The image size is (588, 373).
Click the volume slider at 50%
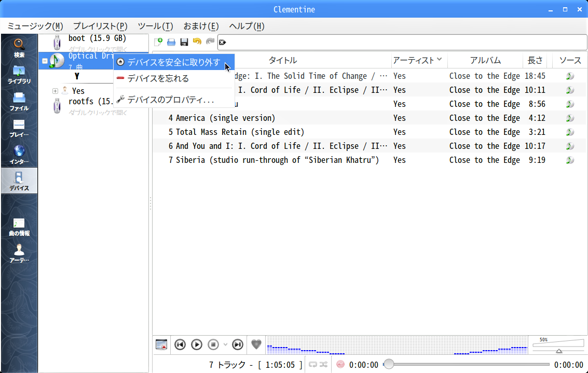(x=558, y=346)
